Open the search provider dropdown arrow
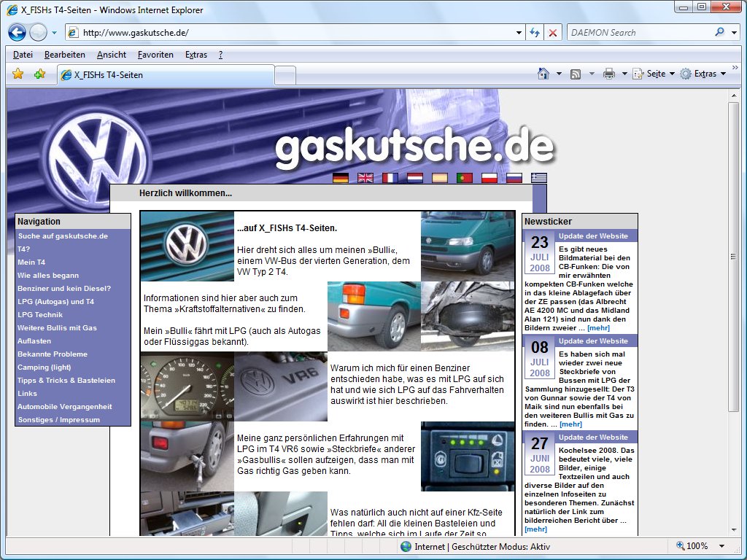The width and height of the screenshot is (747, 560). (x=735, y=33)
